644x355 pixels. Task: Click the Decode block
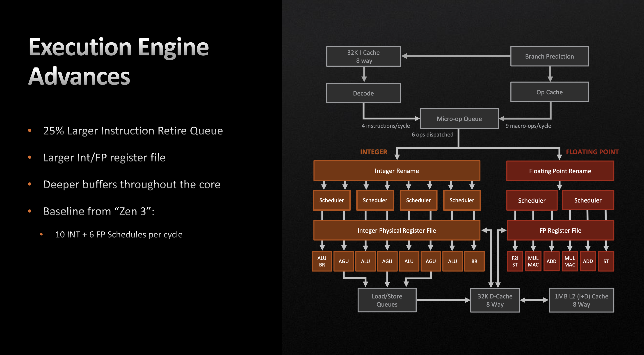(363, 93)
